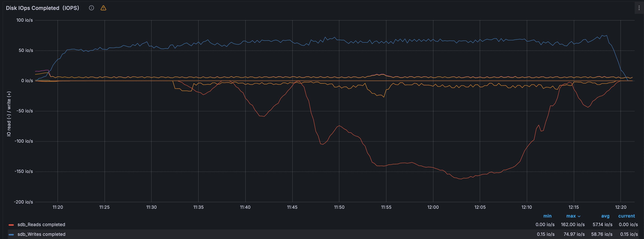
Task: Click the blue sdb_Writes legend line swatch
Action: point(11,234)
